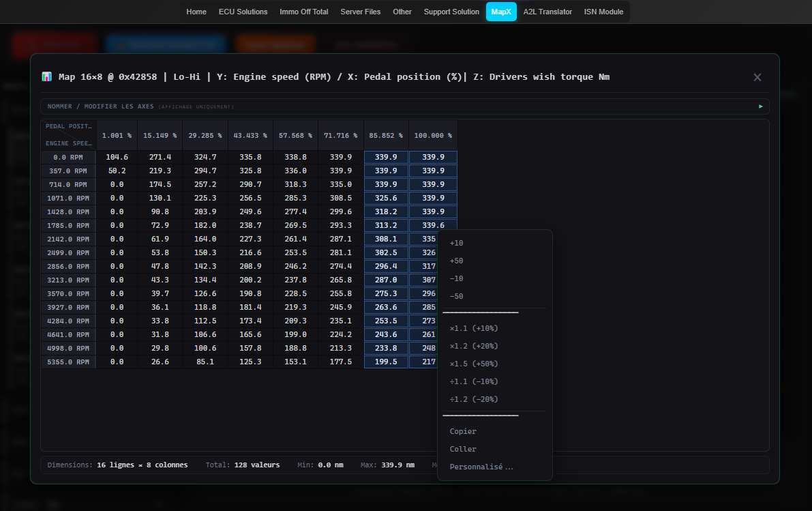Open ECU Solutions nav tab
The image size is (812, 511).
(243, 12)
